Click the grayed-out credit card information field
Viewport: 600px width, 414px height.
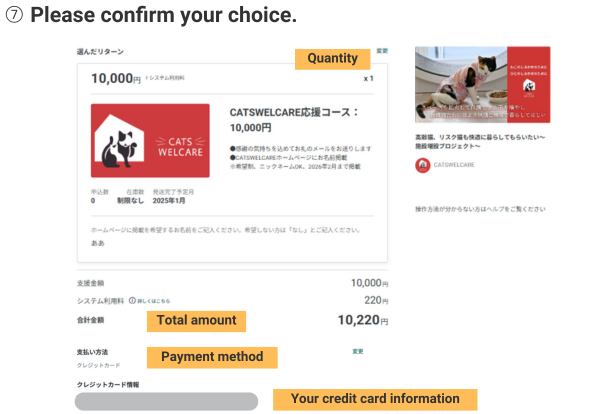(x=166, y=401)
